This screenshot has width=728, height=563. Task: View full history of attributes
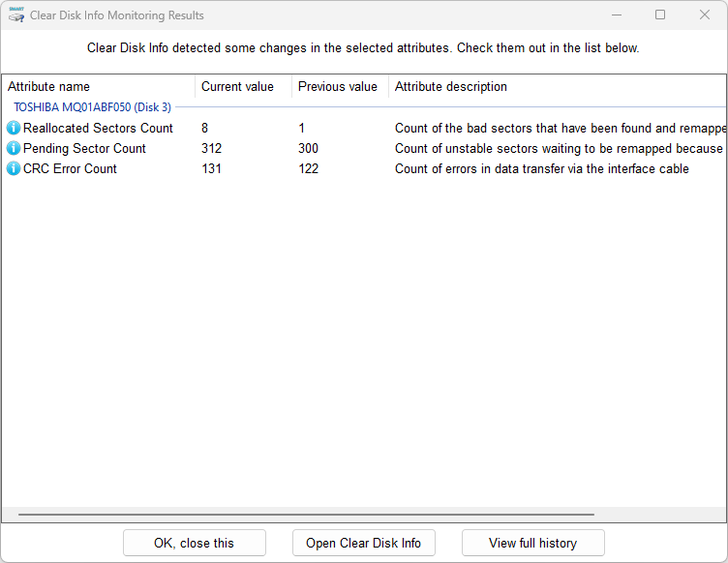(x=532, y=543)
